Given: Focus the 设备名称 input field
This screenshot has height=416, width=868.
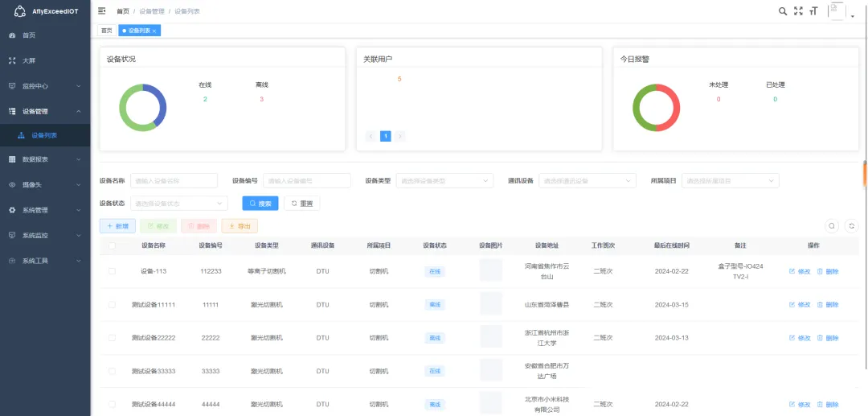Looking at the screenshot, I should click(174, 180).
